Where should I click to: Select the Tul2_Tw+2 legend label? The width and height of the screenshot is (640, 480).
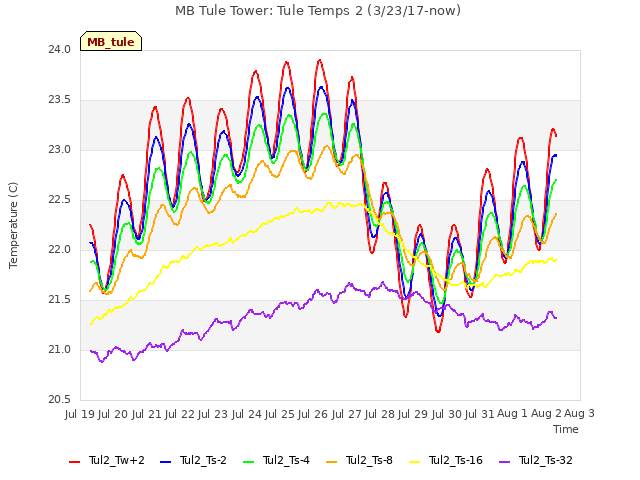point(117,460)
